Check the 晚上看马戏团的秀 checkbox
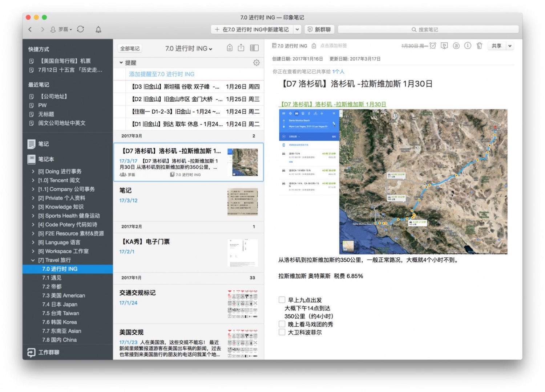545x392 pixels. click(x=282, y=324)
